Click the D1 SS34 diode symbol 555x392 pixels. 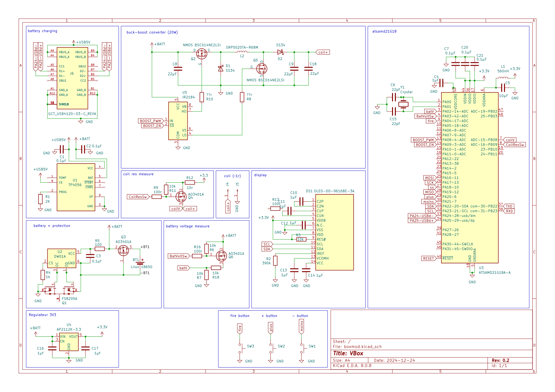(x=221, y=69)
